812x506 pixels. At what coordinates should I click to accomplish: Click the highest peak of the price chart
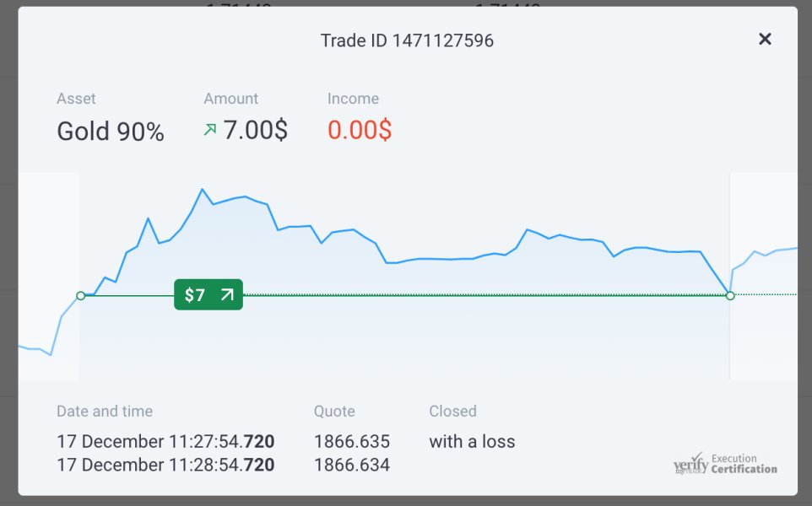coord(203,189)
